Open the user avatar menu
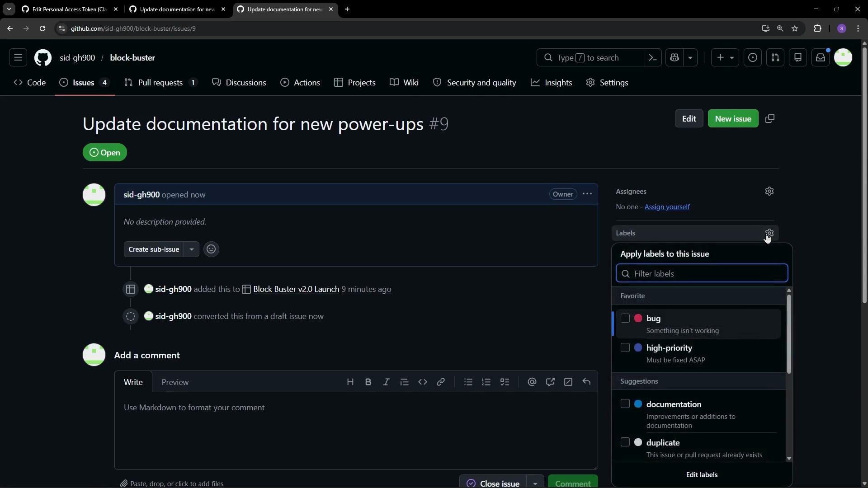Image resolution: width=868 pixels, height=488 pixels. coord(843,58)
